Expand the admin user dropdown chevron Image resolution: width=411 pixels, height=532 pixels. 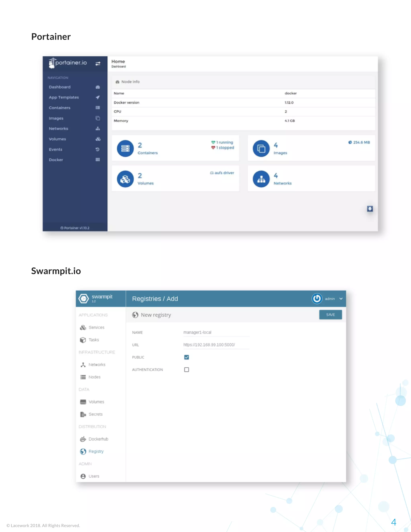pos(341,299)
